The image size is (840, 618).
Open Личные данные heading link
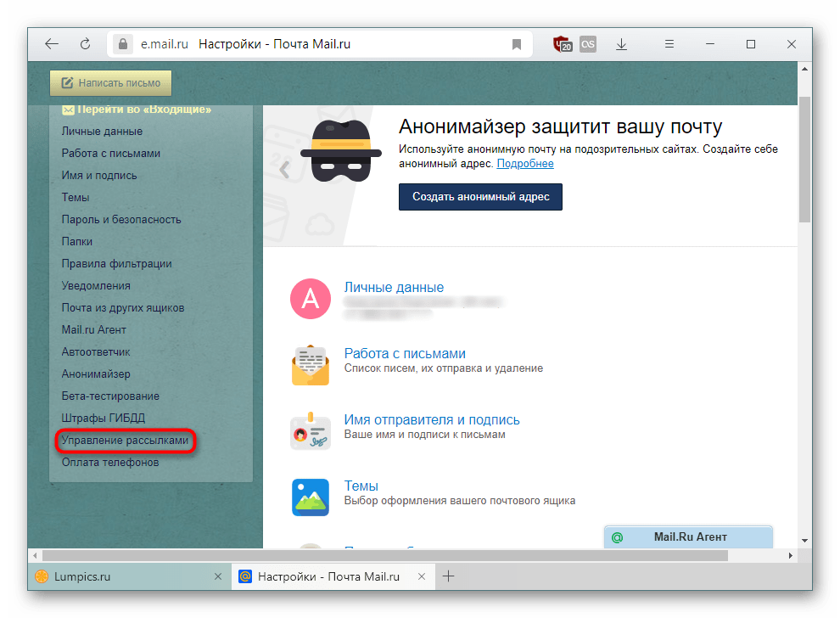[394, 287]
